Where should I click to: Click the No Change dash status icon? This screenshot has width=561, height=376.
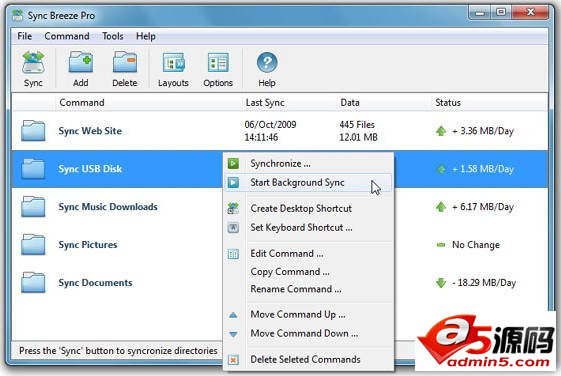tap(441, 245)
